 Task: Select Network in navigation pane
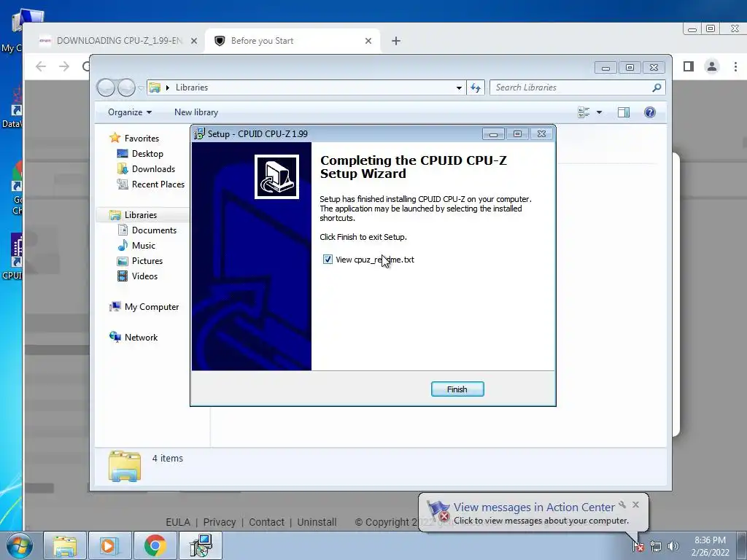tap(141, 338)
